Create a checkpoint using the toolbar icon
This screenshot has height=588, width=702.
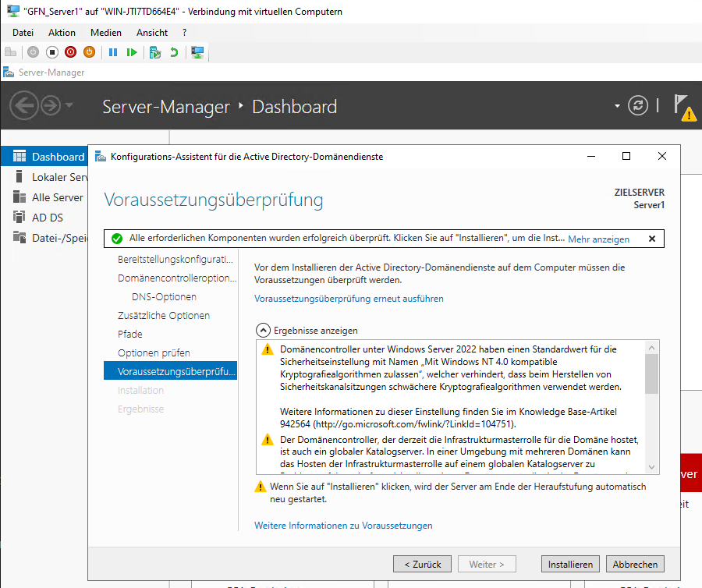tap(155, 52)
